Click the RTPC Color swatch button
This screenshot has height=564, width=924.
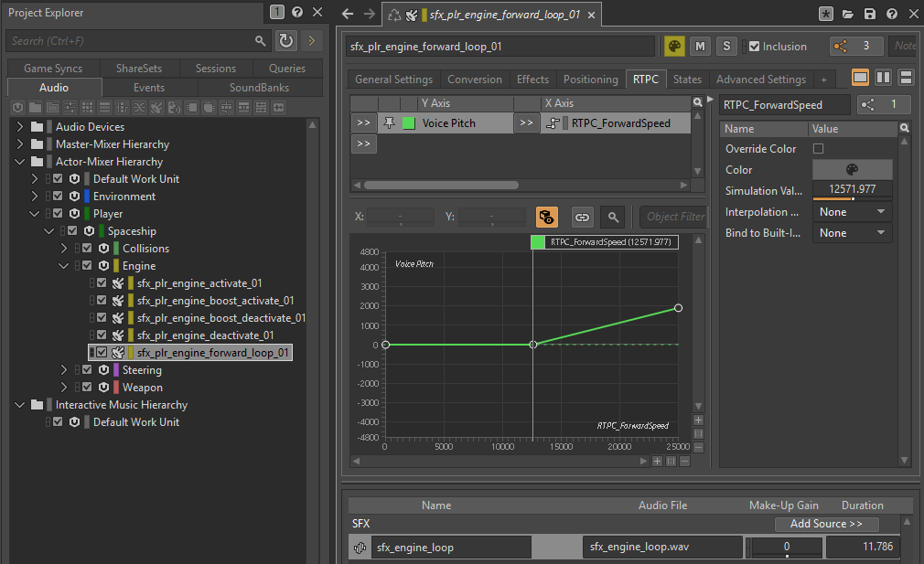point(852,170)
